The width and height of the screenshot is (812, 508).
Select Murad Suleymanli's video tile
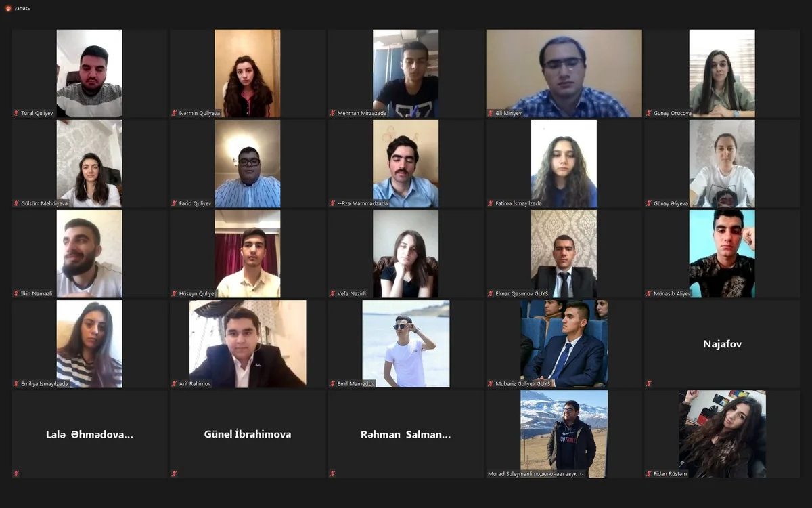(x=564, y=434)
